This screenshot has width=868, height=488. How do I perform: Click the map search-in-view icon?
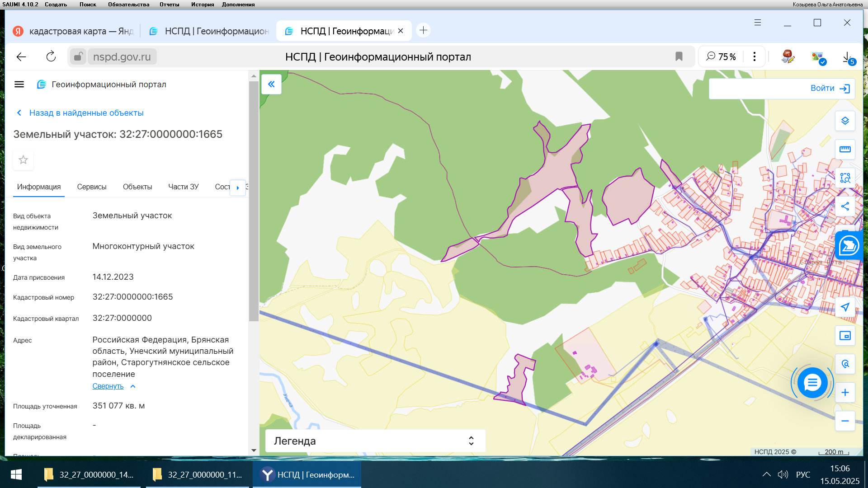point(845,364)
